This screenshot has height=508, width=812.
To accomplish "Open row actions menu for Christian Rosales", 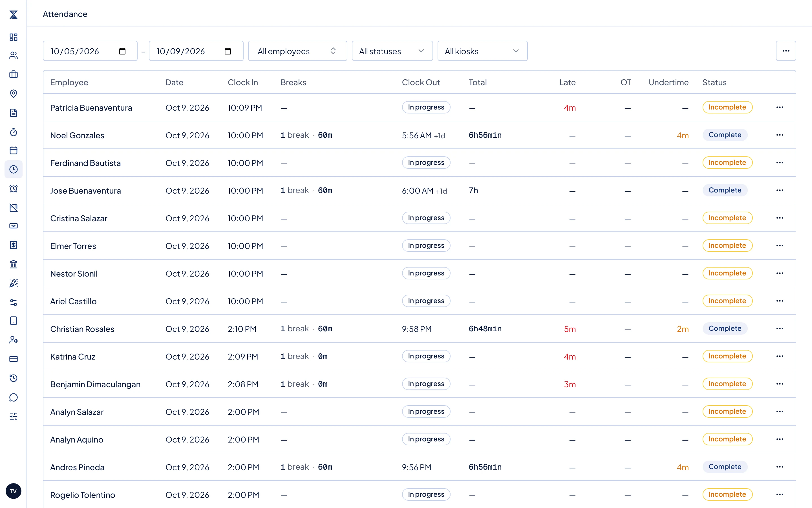I will coord(780,329).
